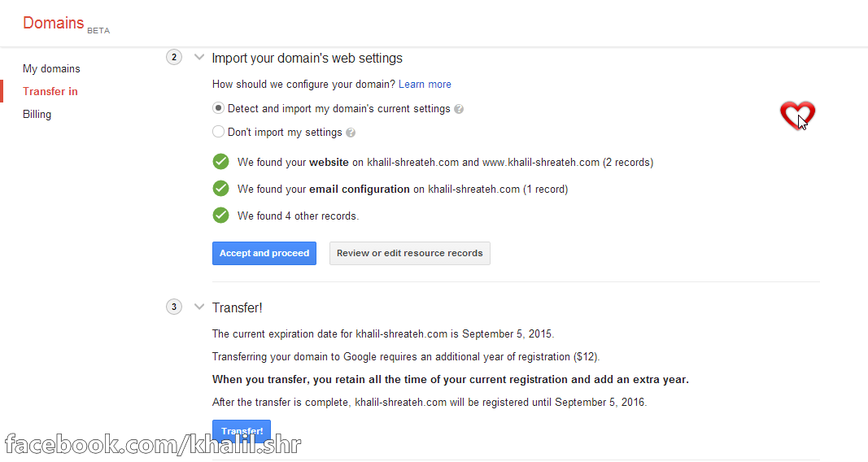Click the Domains logo heading
This screenshot has width=868, height=462.
(54, 23)
